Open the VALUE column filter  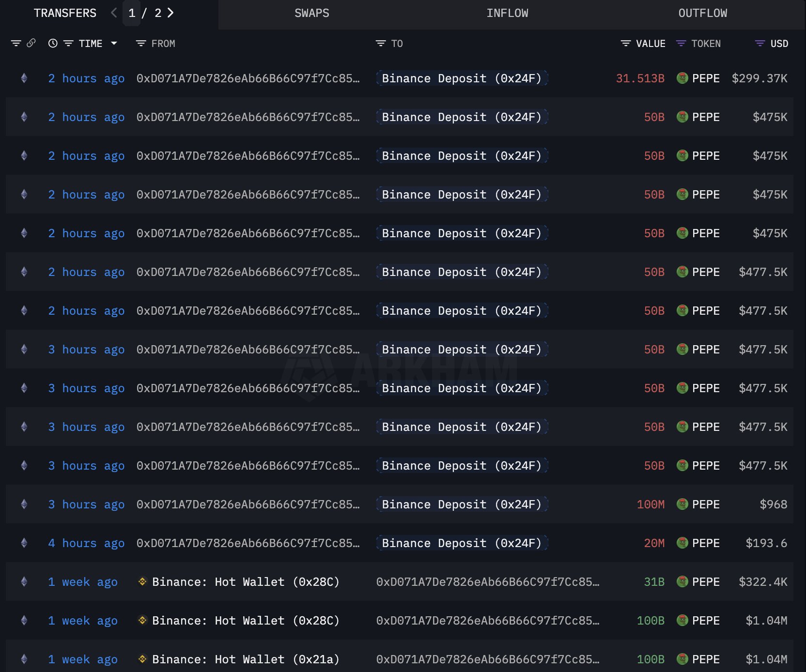click(626, 44)
